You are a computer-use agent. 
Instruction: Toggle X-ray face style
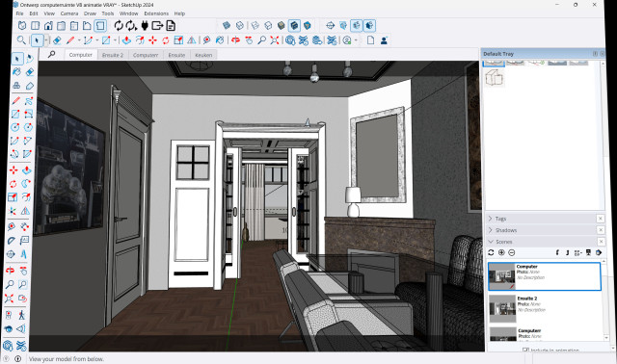pos(227,26)
